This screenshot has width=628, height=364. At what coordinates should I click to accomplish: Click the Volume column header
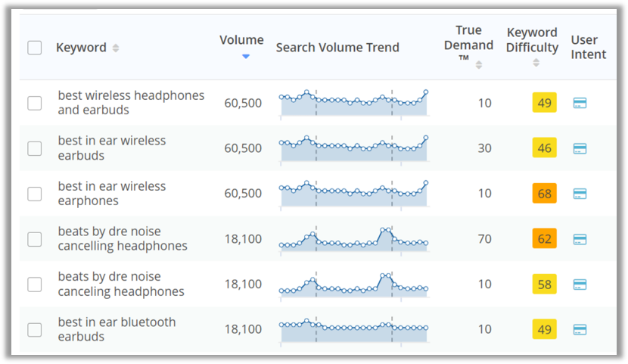241,40
